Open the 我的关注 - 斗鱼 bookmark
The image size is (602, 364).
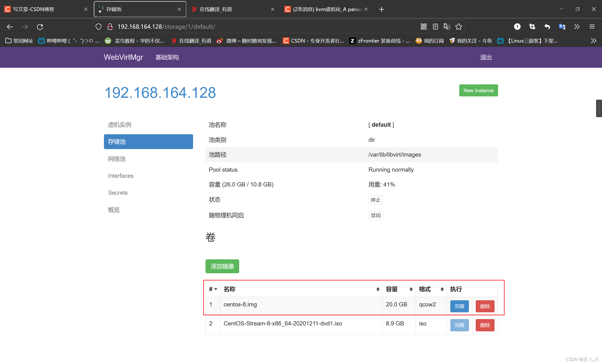(x=471, y=41)
